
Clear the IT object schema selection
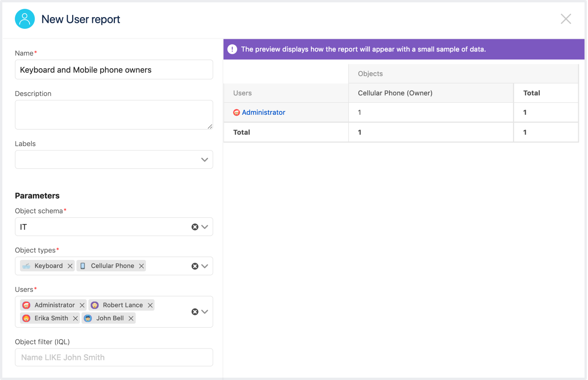195,227
